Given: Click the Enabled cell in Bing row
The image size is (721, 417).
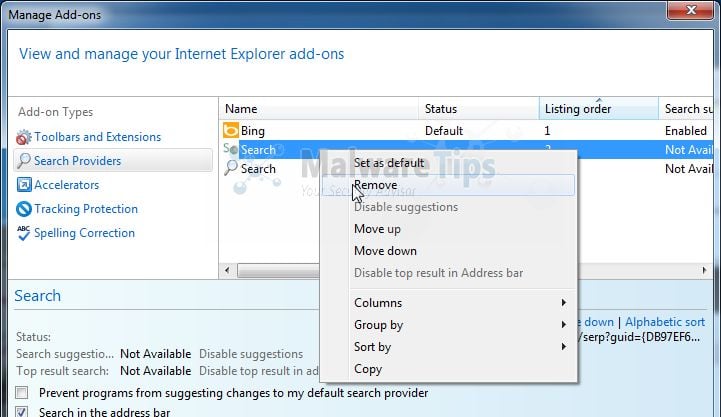Looking at the screenshot, I should pos(686,131).
